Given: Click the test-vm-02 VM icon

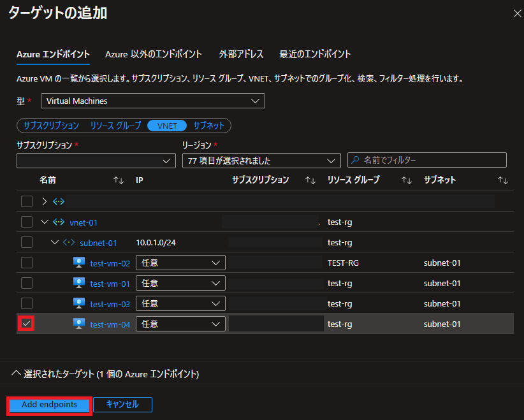Looking at the screenshot, I should click(x=79, y=263).
